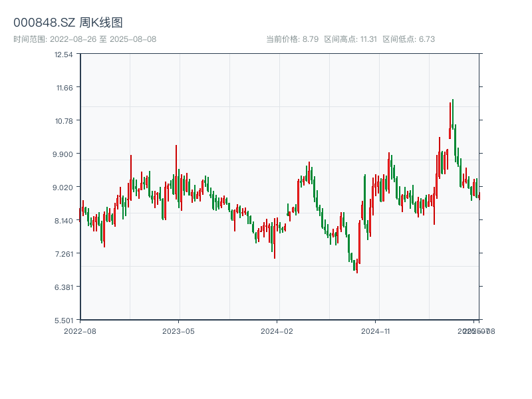532x399 pixels.
Task: Click the 12.54 y-axis tick label
Action: point(65,55)
